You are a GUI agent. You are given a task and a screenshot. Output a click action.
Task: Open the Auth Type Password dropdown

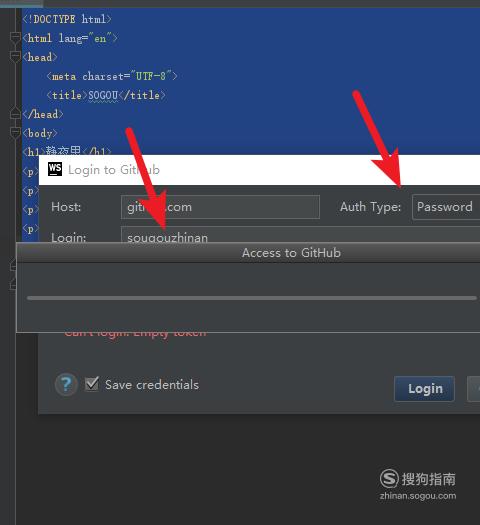(446, 207)
